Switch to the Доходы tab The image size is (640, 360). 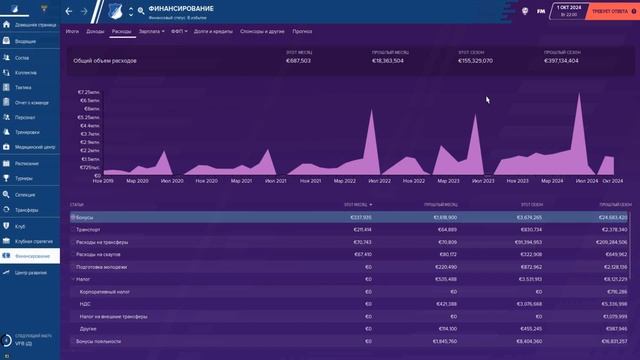coord(95,31)
